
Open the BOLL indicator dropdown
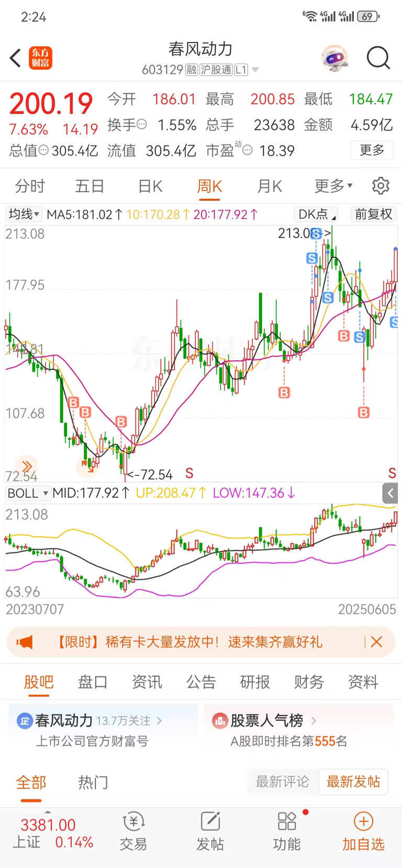28,493
